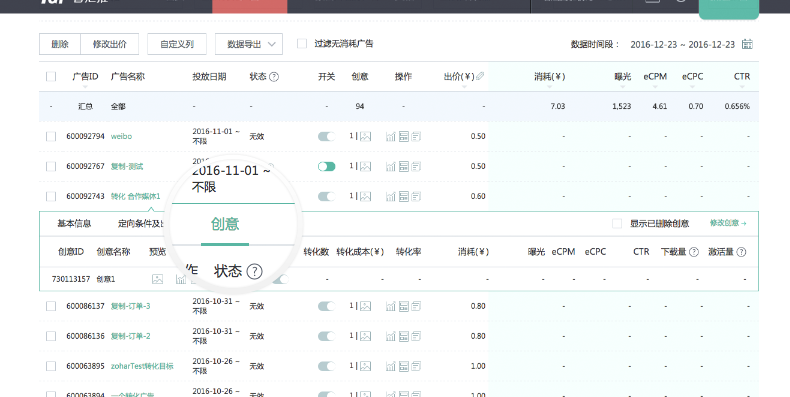Image resolution: width=790 pixels, height=397 pixels.
Task: Open the 自定义列 button
Action: pyautogui.click(x=177, y=44)
